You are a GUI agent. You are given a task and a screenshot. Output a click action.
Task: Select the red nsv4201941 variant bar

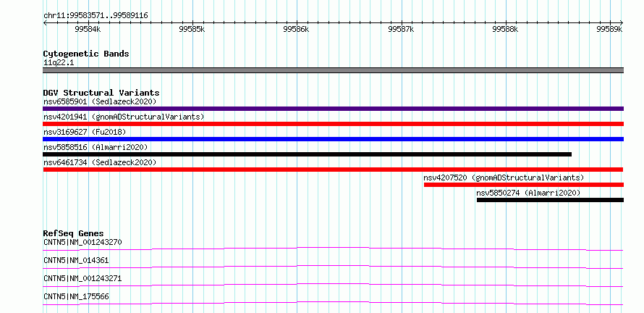[x=333, y=124]
